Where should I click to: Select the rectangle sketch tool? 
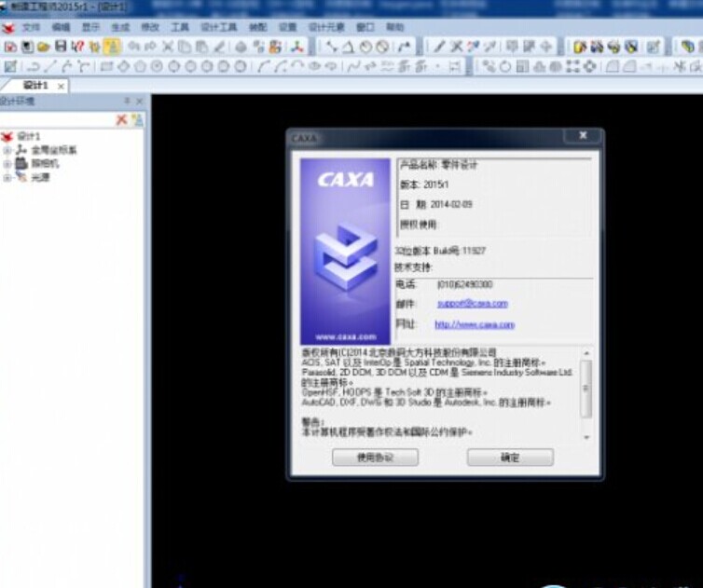pos(106,67)
